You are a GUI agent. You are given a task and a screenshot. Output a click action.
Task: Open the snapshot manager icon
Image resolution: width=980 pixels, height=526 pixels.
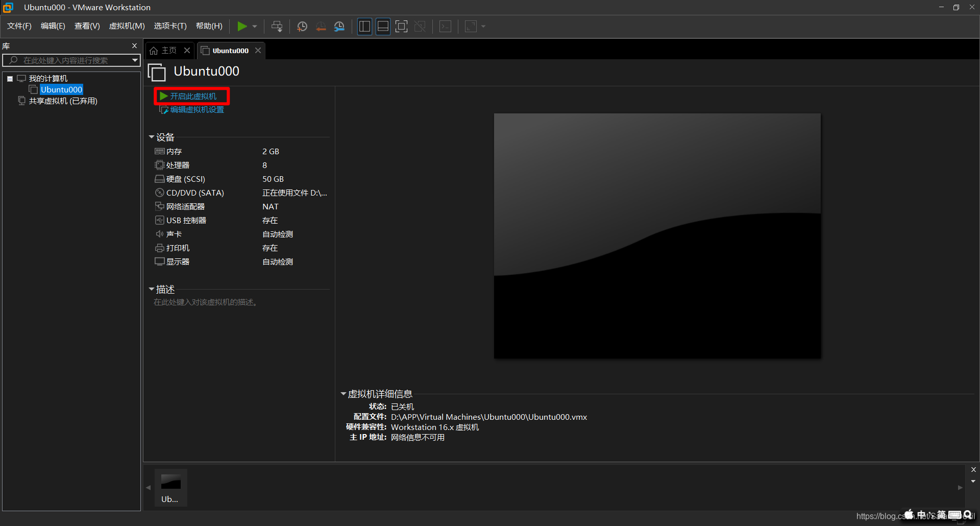[339, 26]
